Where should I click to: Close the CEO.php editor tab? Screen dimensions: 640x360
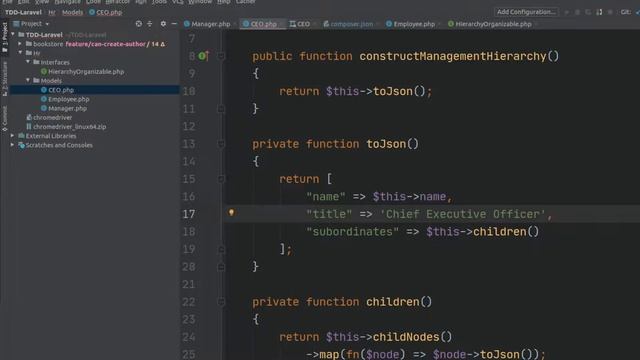281,24
